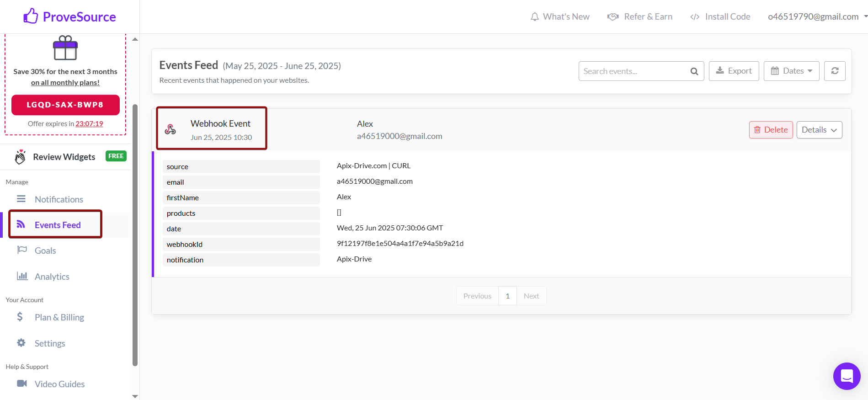Click the code brackets Install Code icon

click(x=695, y=17)
